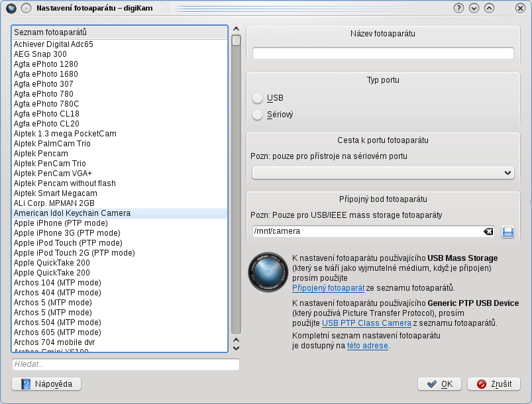Viewport: 532px width, 404px height.
Task: Click the title bar pin-on-desktops button
Action: pos(26,8)
